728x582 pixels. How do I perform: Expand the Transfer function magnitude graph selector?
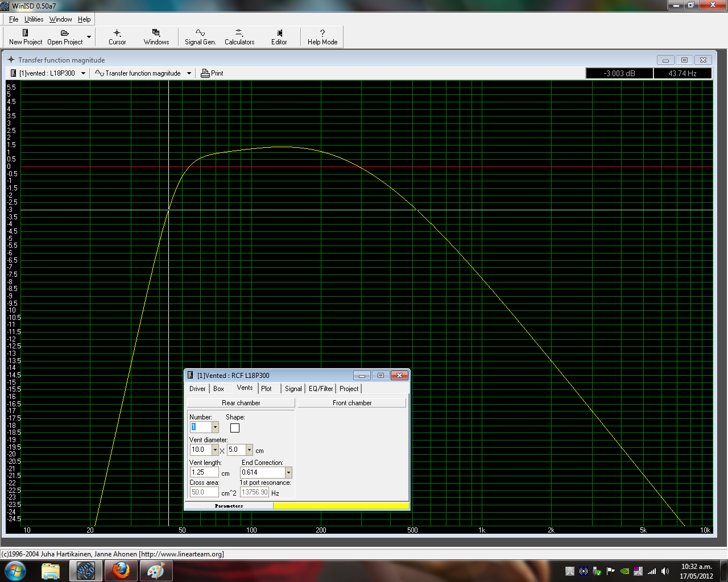pyautogui.click(x=189, y=73)
